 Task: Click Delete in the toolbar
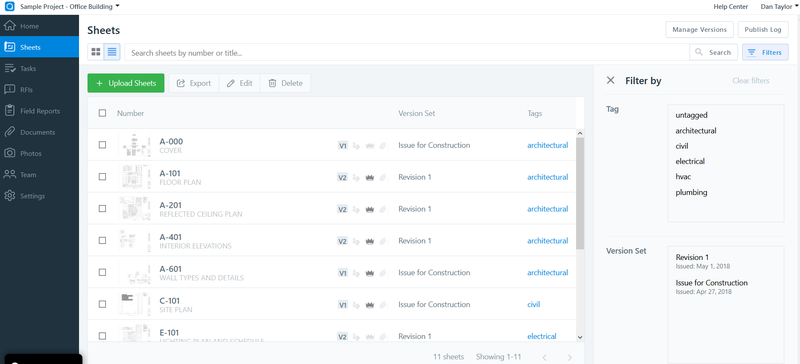click(x=286, y=83)
